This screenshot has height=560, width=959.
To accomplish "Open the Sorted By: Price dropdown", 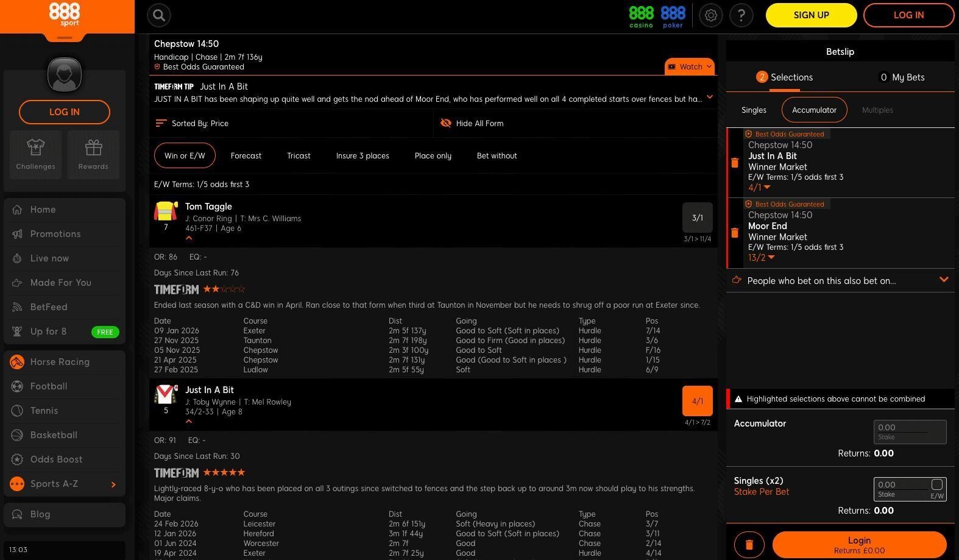I will [193, 124].
